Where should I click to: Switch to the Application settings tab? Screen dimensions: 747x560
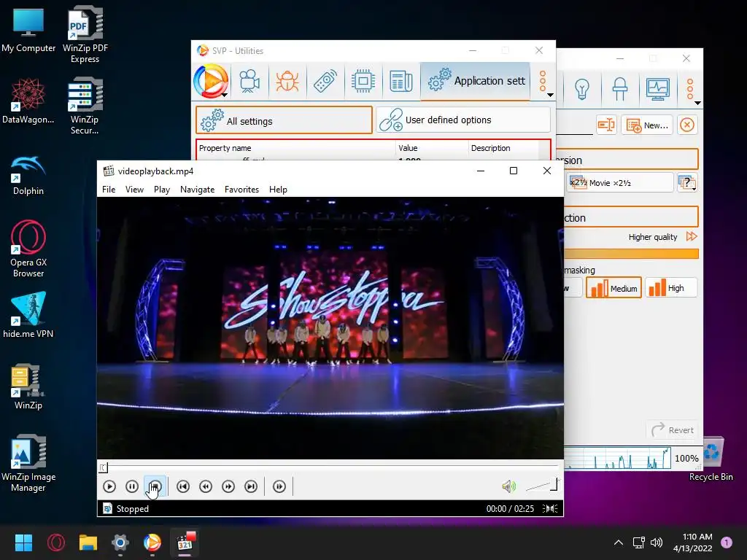point(476,81)
